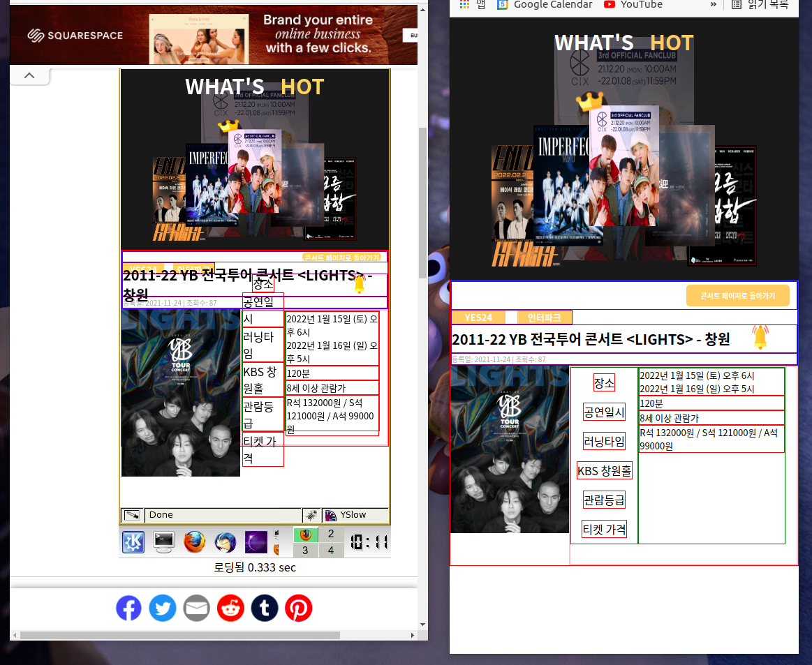Share via the Tumblr icon
812x665 pixels.
[265, 608]
